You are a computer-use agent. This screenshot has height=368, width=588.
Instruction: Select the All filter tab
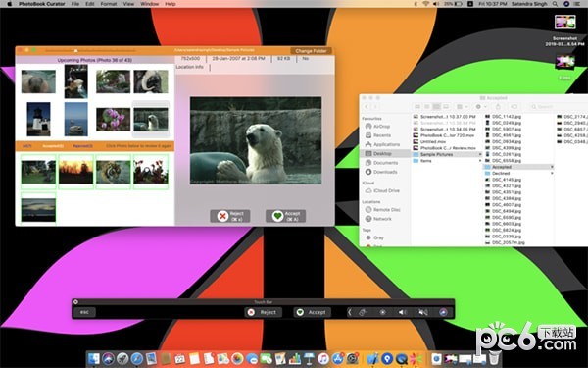[26, 146]
